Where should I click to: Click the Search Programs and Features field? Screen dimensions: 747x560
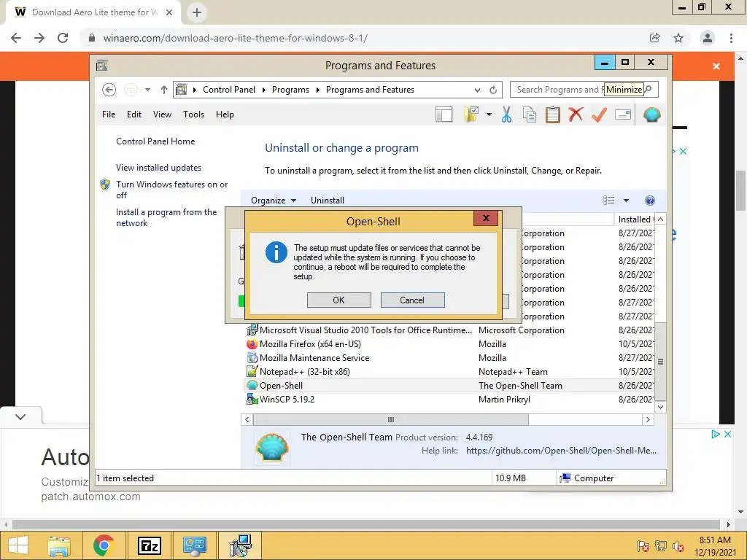584,90
